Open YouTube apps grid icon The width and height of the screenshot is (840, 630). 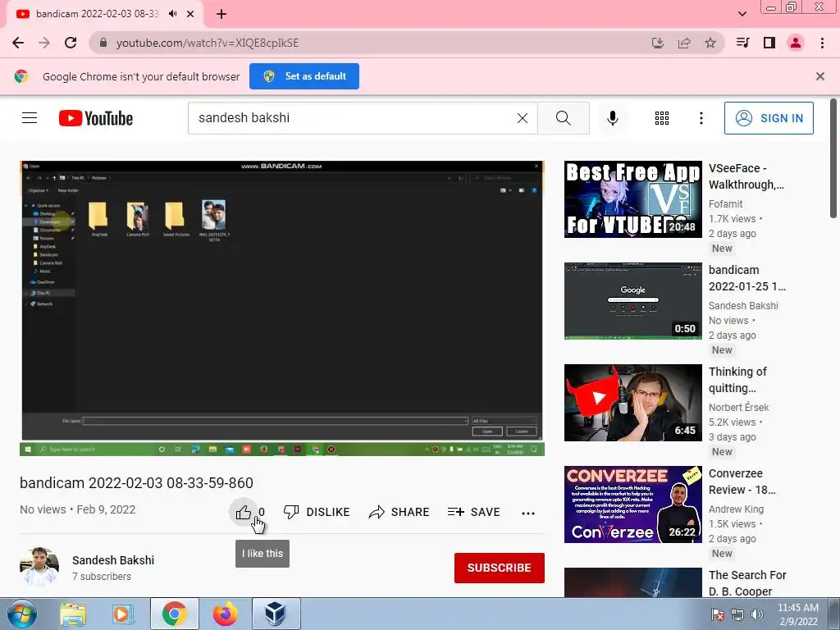pyautogui.click(x=662, y=118)
